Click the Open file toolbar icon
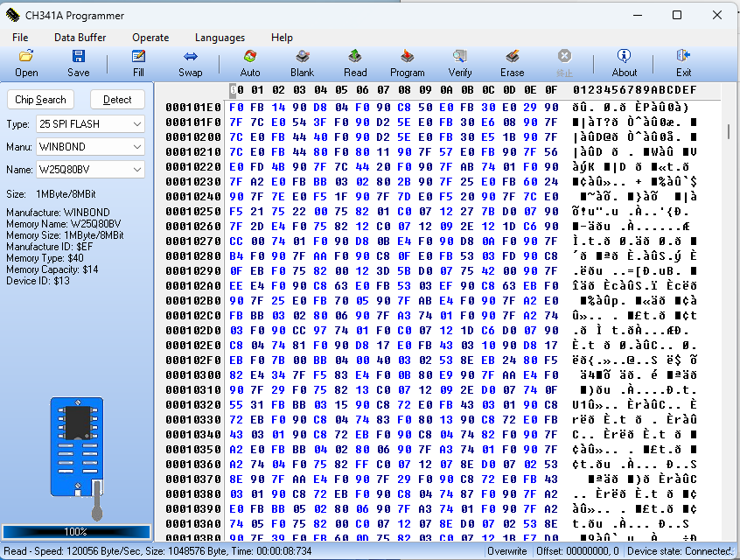Screen dimensions: 740x560 tap(26, 62)
